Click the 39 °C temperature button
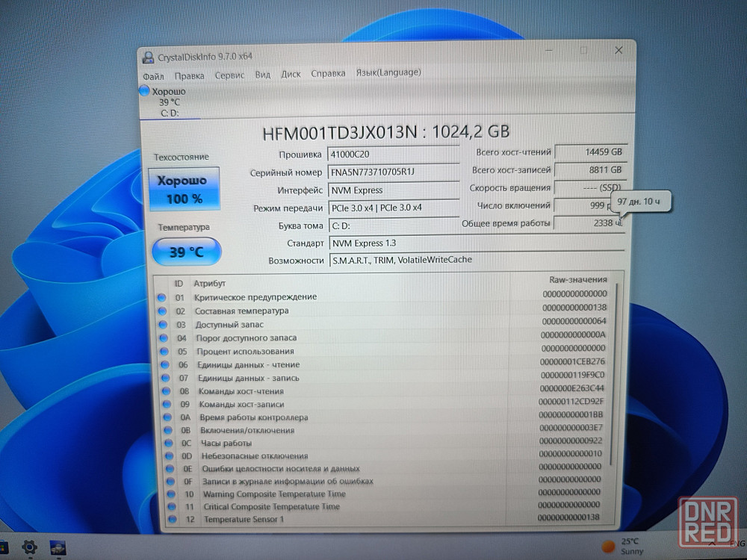The height and width of the screenshot is (560, 747). (x=187, y=252)
